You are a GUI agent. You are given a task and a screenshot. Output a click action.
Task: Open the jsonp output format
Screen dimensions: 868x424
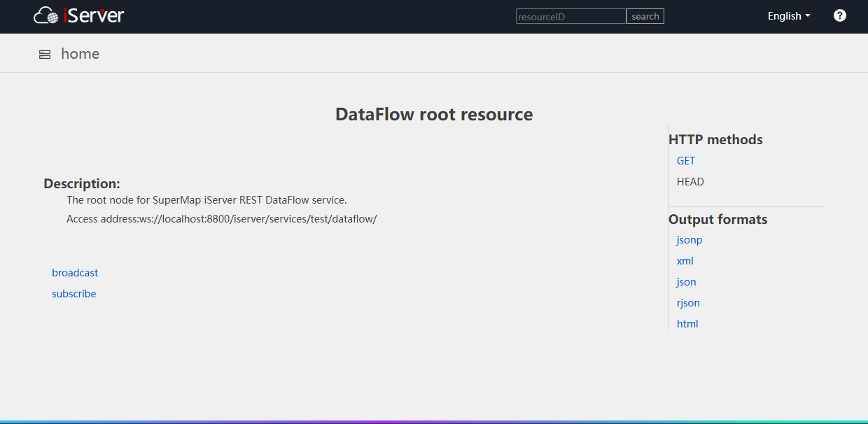point(689,240)
